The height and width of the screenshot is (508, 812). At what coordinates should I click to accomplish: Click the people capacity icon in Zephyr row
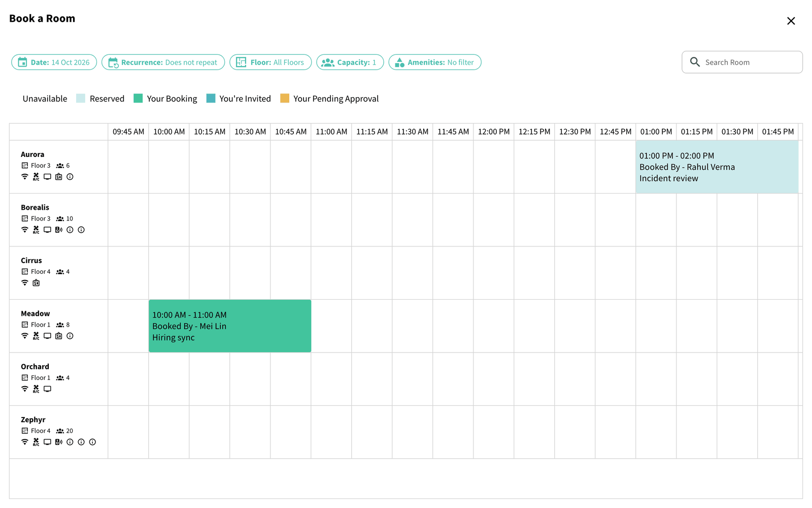(x=60, y=431)
